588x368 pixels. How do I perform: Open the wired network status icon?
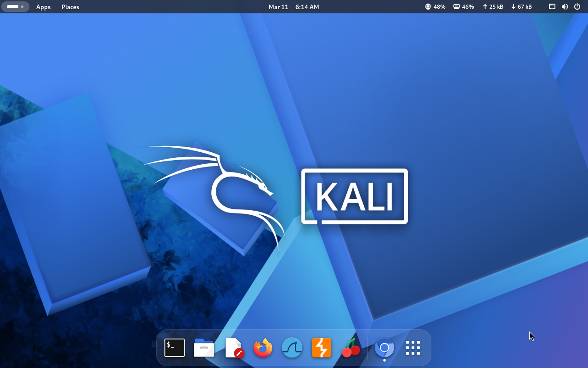(x=552, y=7)
